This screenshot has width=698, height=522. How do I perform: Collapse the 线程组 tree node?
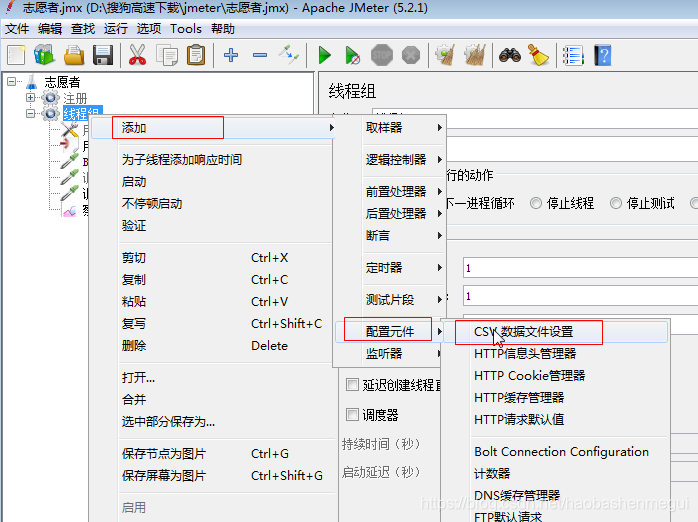[x=30, y=113]
